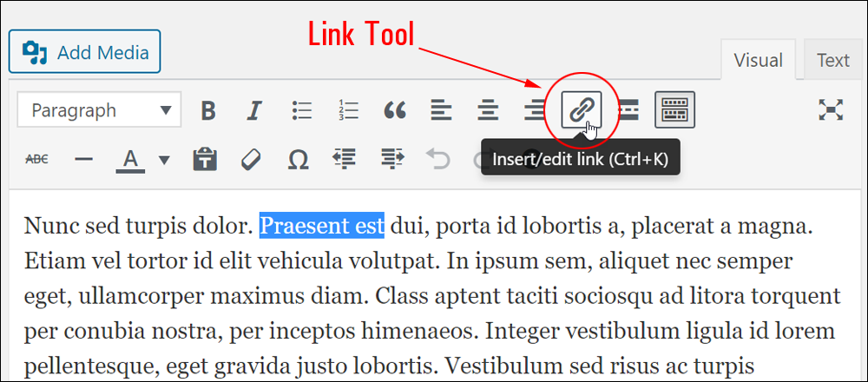Open special character Omega picker
Image resolution: width=868 pixels, height=382 pixels.
pos(298,160)
